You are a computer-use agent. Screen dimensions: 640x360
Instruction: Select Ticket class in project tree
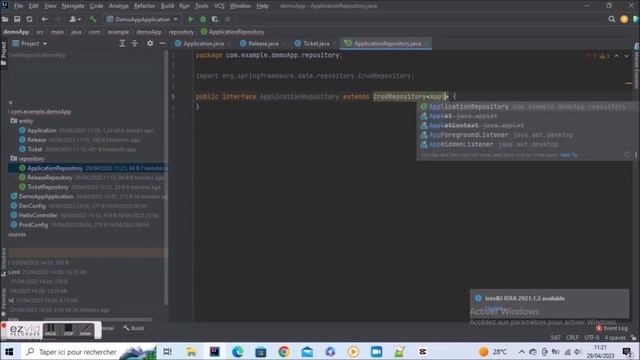35,149
